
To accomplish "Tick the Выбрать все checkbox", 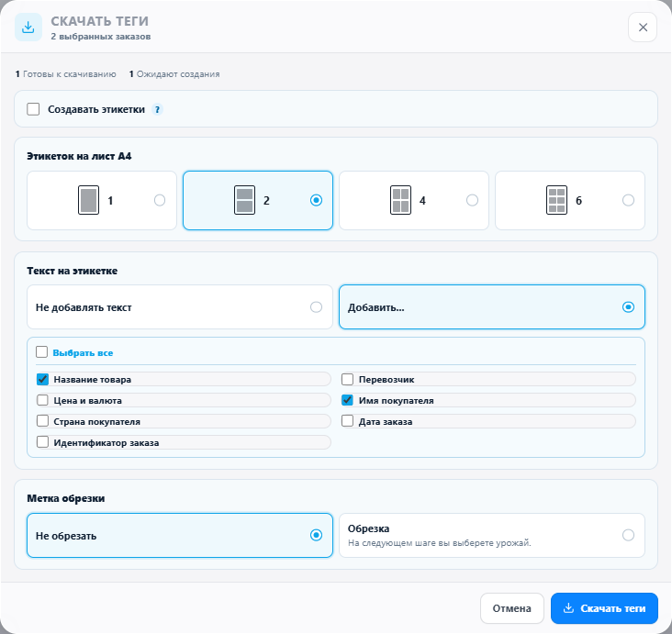I will click(x=42, y=352).
